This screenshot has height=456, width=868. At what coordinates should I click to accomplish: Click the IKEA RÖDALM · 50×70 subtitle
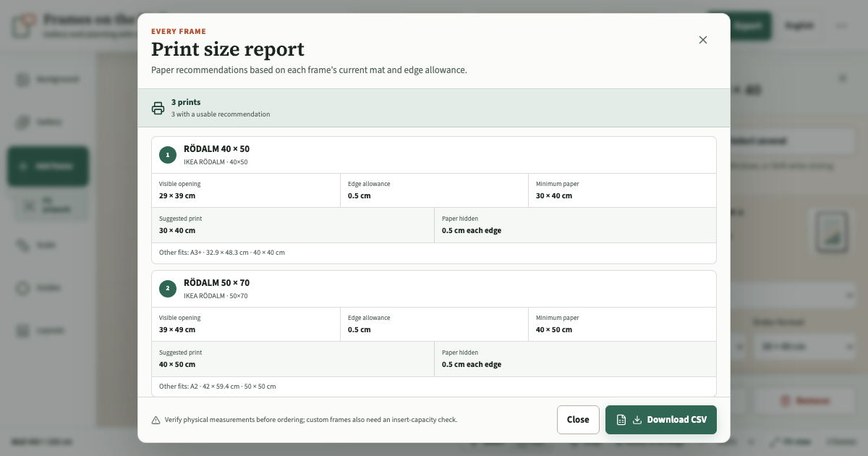pyautogui.click(x=216, y=296)
